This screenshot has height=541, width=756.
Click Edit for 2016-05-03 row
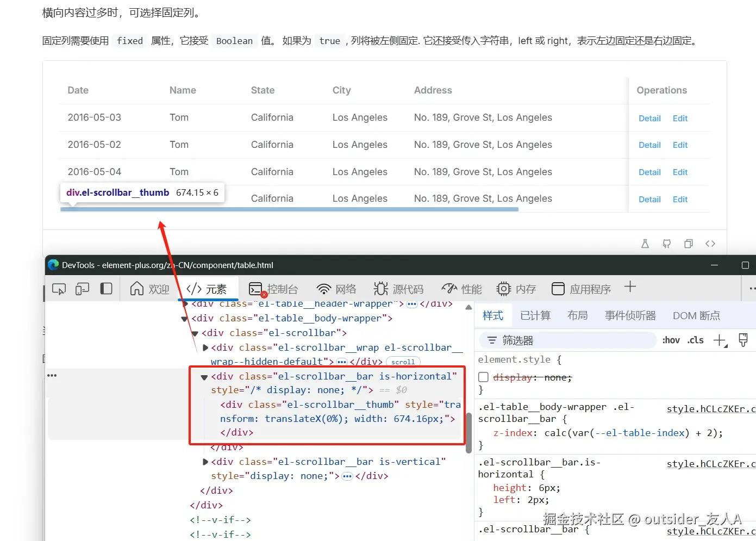(x=680, y=118)
